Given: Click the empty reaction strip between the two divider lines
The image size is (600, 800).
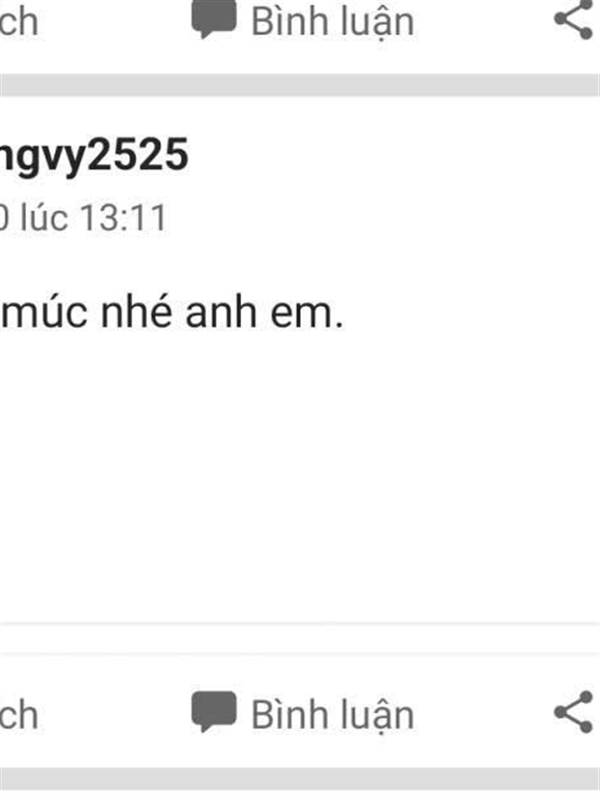Looking at the screenshot, I should [x=300, y=639].
